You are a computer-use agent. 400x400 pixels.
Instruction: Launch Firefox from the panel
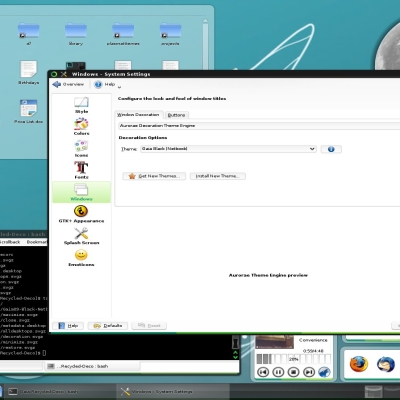359,364
